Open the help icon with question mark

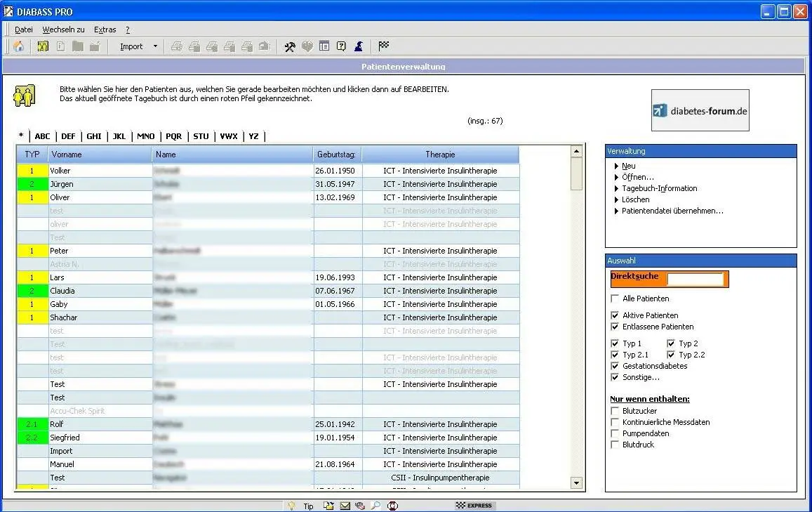[x=341, y=46]
